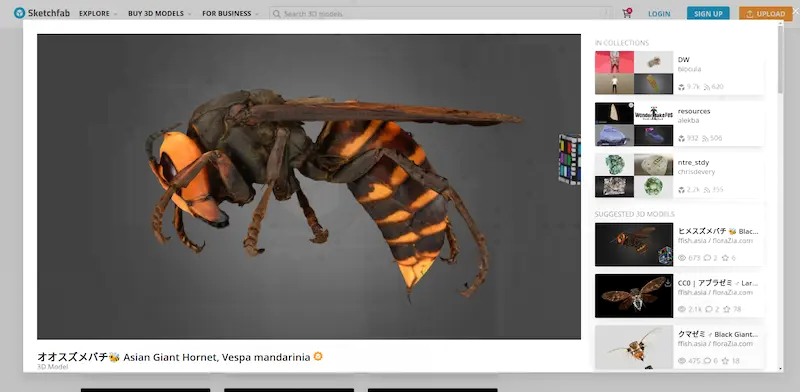Open the resources collection thumbnail
This screenshot has height=392, width=800.
click(x=634, y=124)
